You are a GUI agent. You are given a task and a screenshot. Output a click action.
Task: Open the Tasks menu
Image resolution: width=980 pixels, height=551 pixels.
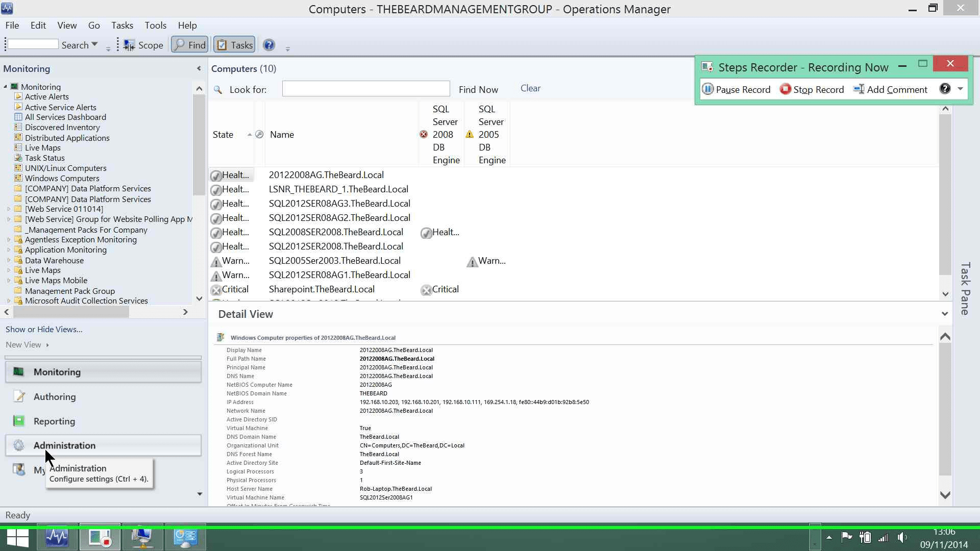pyautogui.click(x=122, y=25)
